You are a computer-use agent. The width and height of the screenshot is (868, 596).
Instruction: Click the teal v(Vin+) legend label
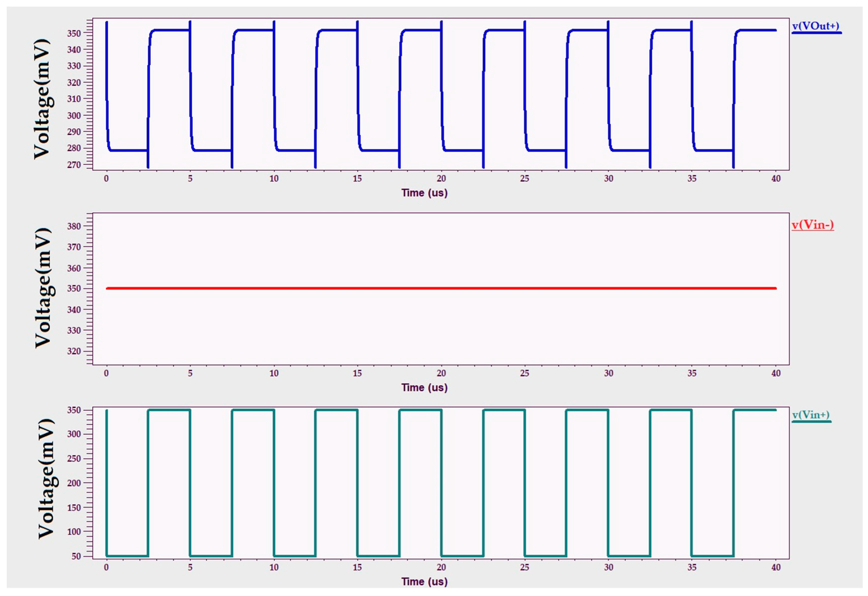click(x=811, y=415)
